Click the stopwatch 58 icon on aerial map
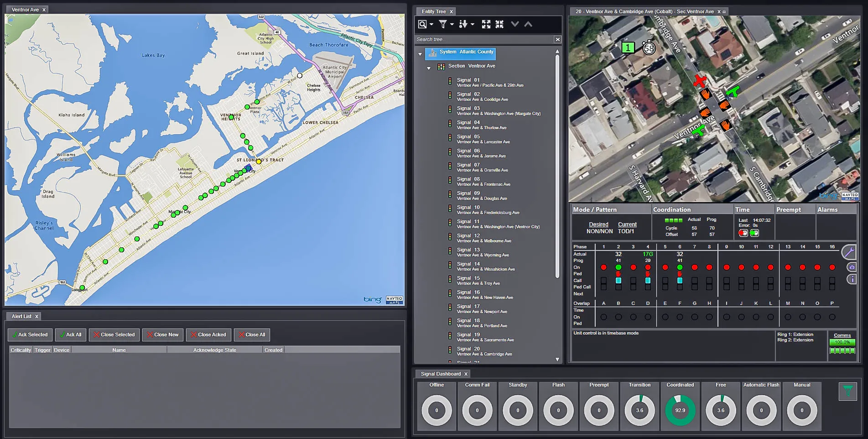The height and width of the screenshot is (439, 868). click(649, 48)
